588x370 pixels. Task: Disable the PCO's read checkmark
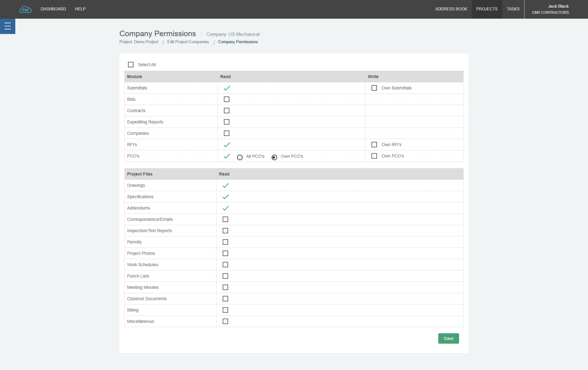(x=227, y=156)
